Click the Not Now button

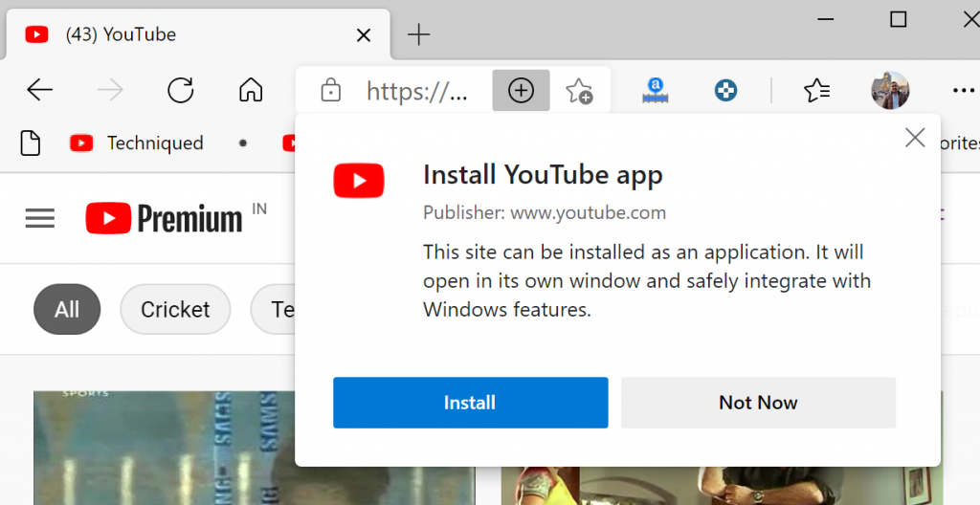pyautogui.click(x=758, y=403)
